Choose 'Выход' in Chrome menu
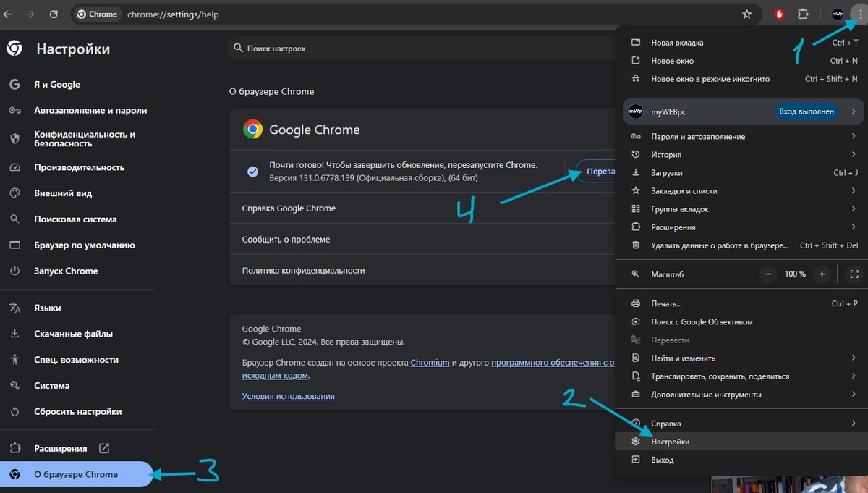Viewport: 868px width, 493px height. 740,460
